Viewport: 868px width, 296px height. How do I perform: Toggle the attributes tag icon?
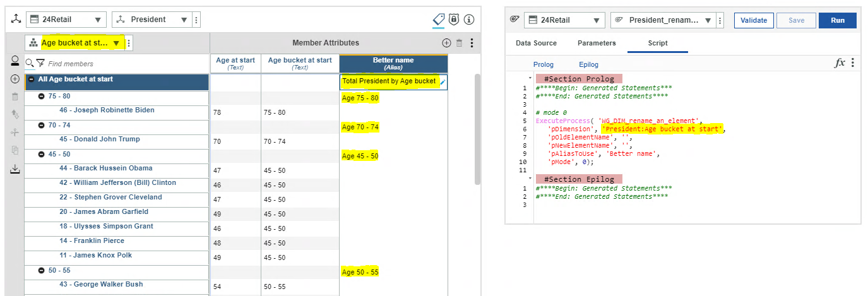439,20
